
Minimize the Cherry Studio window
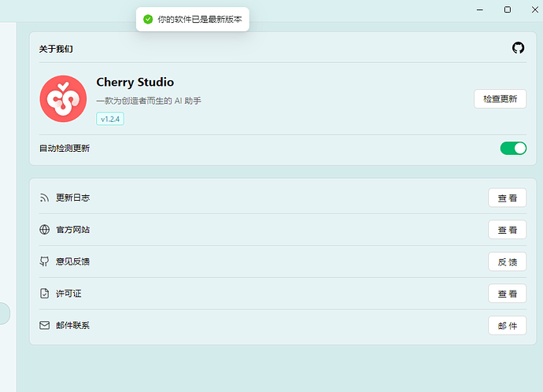click(479, 9)
